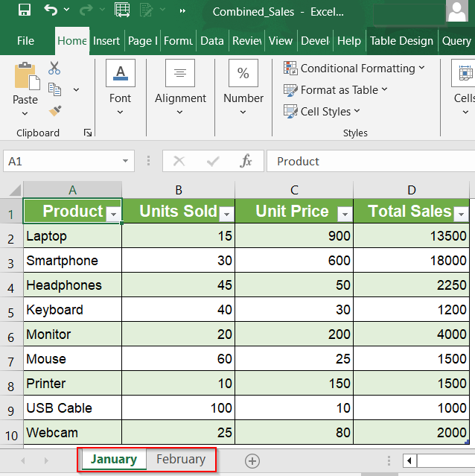The height and width of the screenshot is (476, 475).
Task: Open the View tab
Action: (x=281, y=41)
